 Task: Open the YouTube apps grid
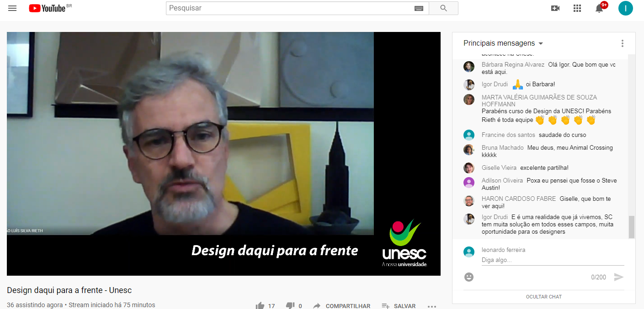click(577, 8)
